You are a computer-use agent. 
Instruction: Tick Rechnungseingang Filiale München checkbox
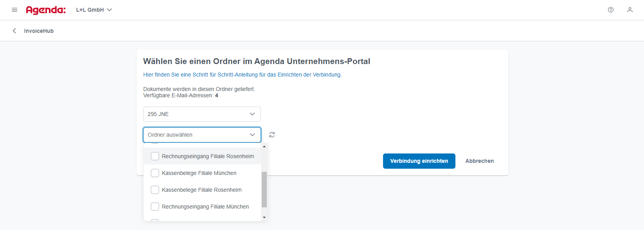tap(155, 207)
